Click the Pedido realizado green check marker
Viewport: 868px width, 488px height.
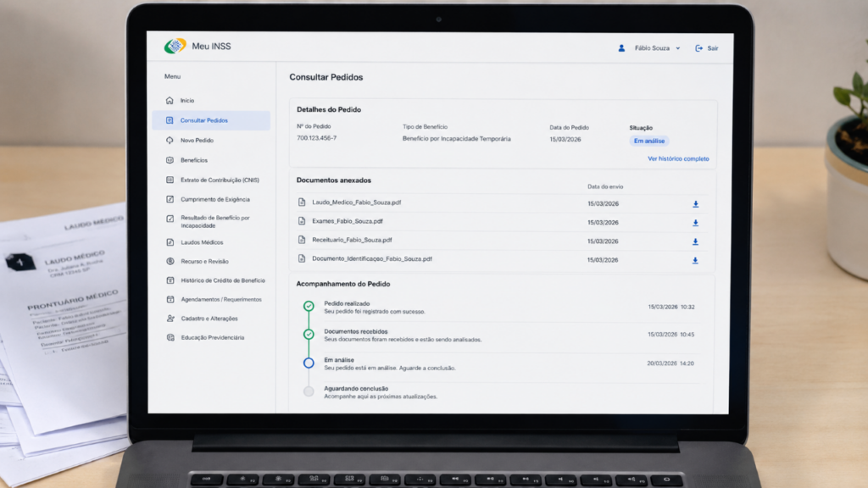click(309, 306)
